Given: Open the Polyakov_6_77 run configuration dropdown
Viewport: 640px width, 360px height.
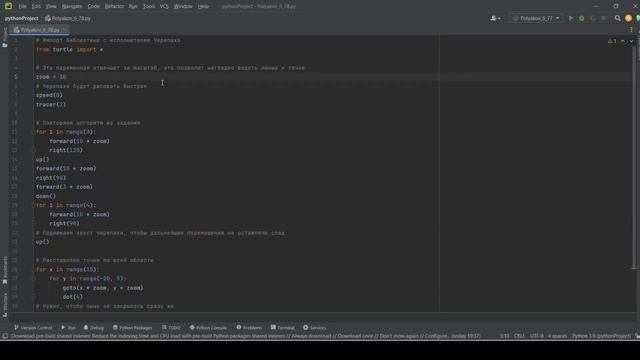Looking at the screenshot, I should [x=536, y=18].
